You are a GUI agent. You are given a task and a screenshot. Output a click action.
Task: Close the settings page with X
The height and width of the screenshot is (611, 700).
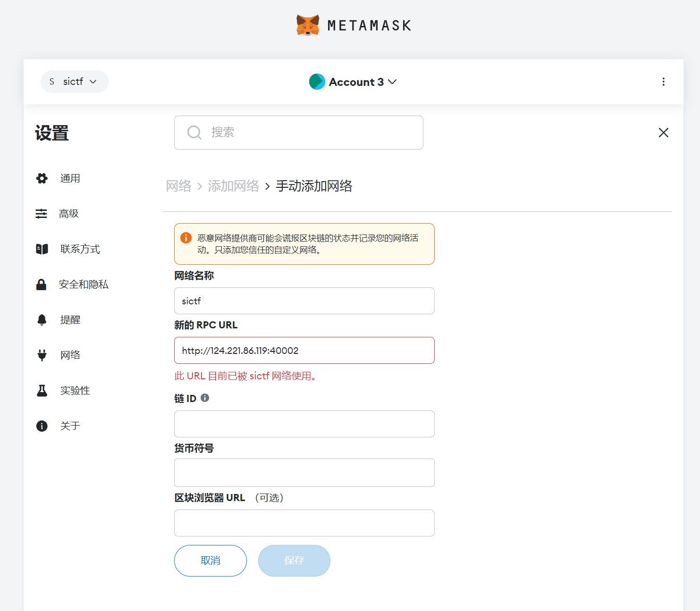(663, 133)
